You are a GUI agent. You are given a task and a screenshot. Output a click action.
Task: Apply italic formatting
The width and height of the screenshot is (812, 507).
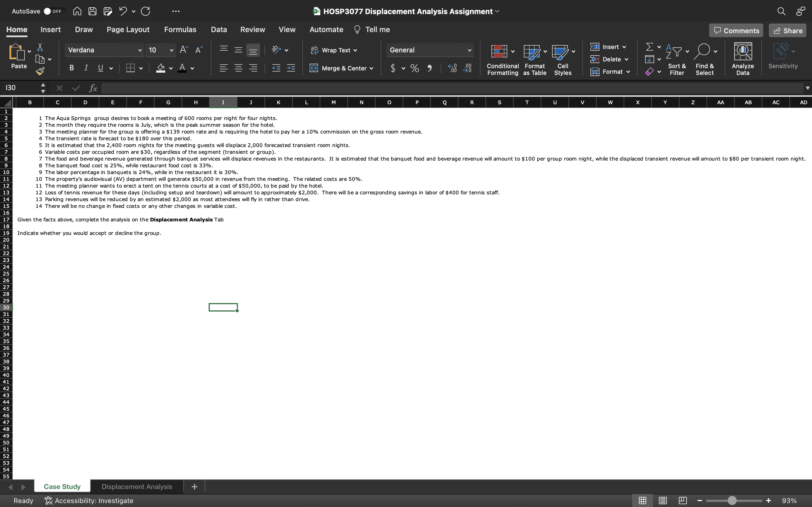[85, 68]
